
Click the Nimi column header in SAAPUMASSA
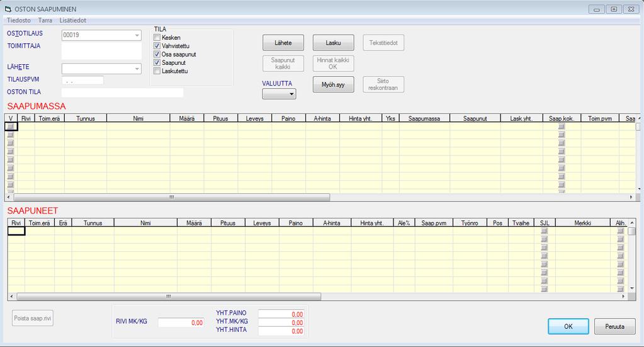click(x=138, y=118)
